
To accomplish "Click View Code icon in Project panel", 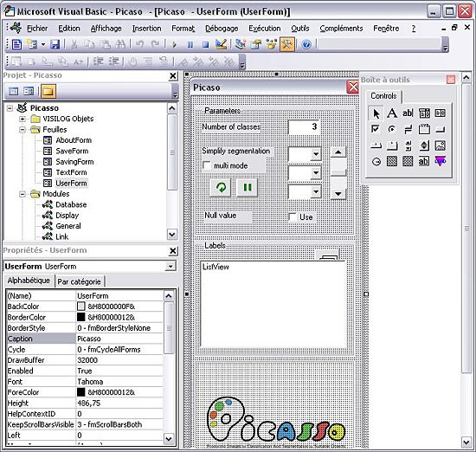I will pos(13,92).
